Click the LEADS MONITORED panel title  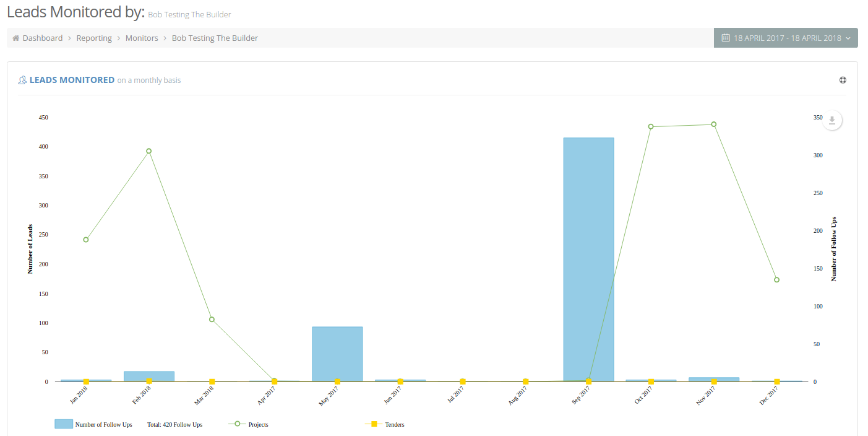coord(72,80)
